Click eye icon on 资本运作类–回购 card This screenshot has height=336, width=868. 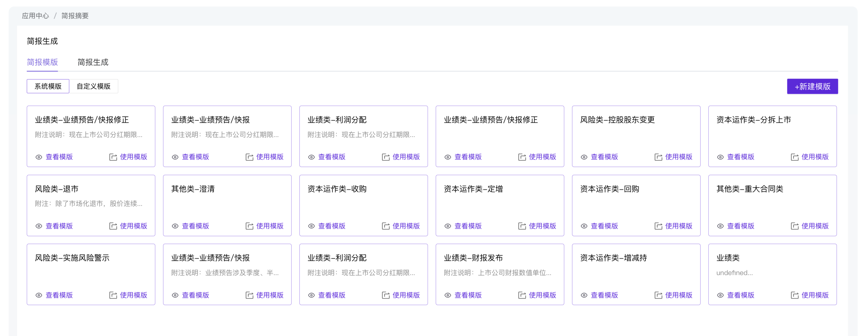[584, 226]
